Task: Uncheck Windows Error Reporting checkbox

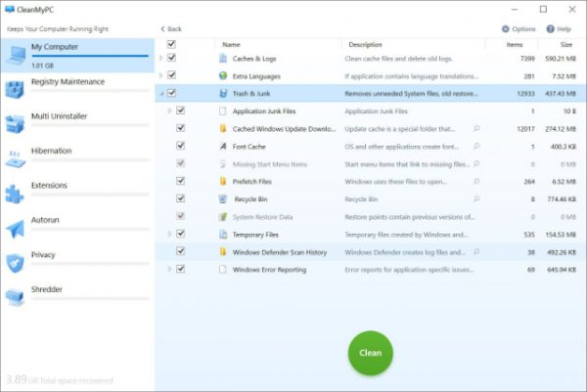Action: point(180,269)
